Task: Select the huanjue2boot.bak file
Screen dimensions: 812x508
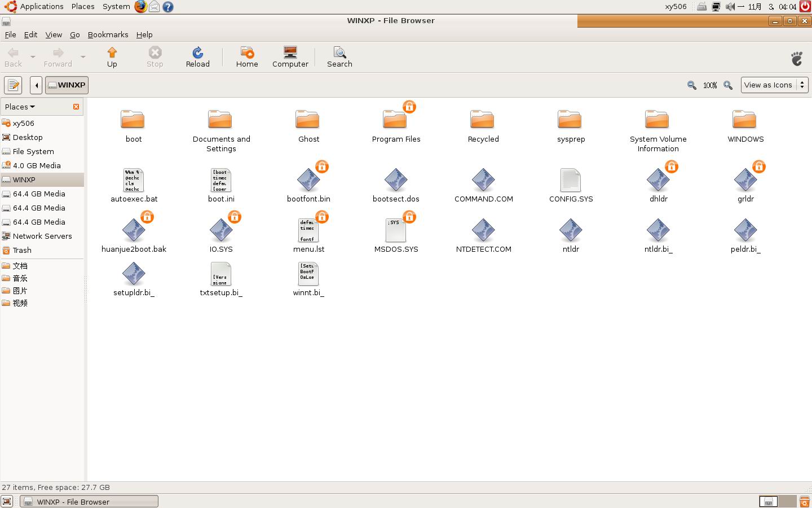Action: tap(134, 231)
